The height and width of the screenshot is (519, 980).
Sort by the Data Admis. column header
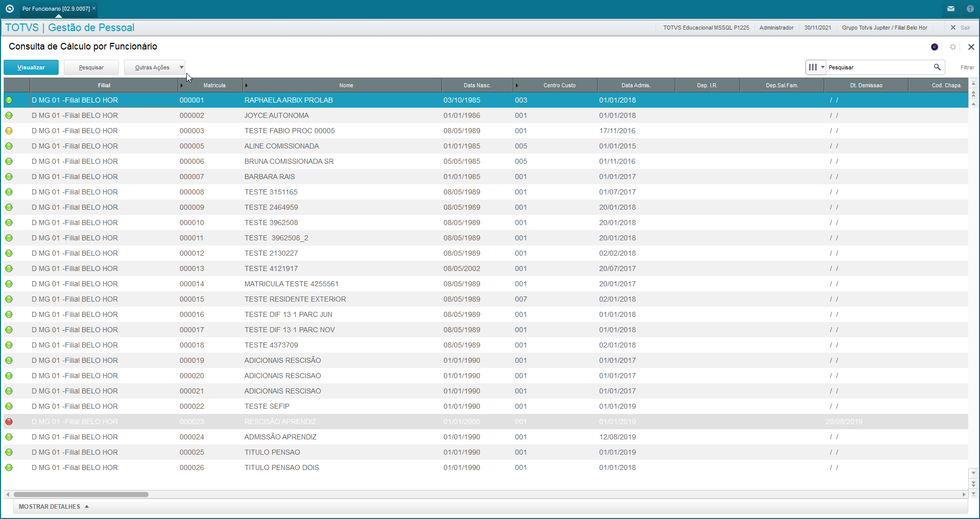click(x=636, y=85)
